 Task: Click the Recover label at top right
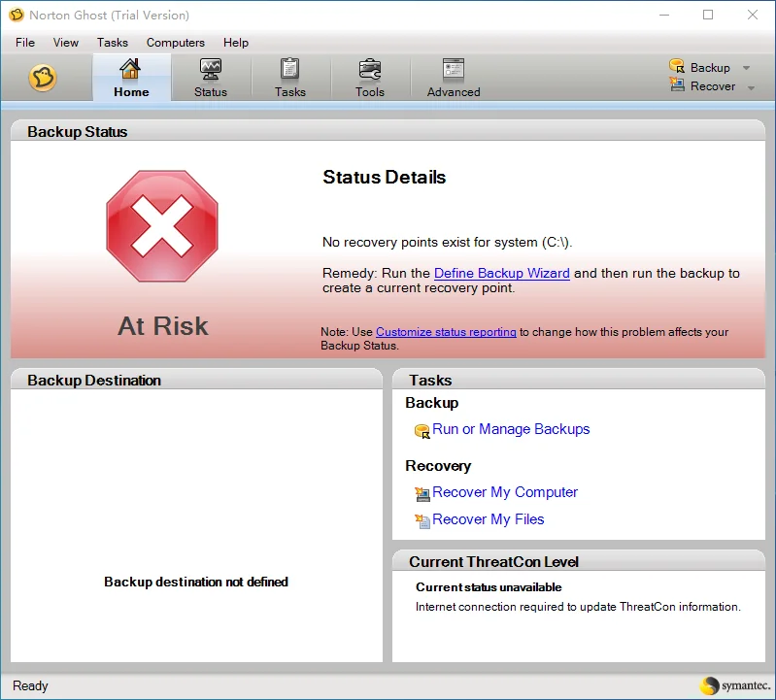point(713,86)
